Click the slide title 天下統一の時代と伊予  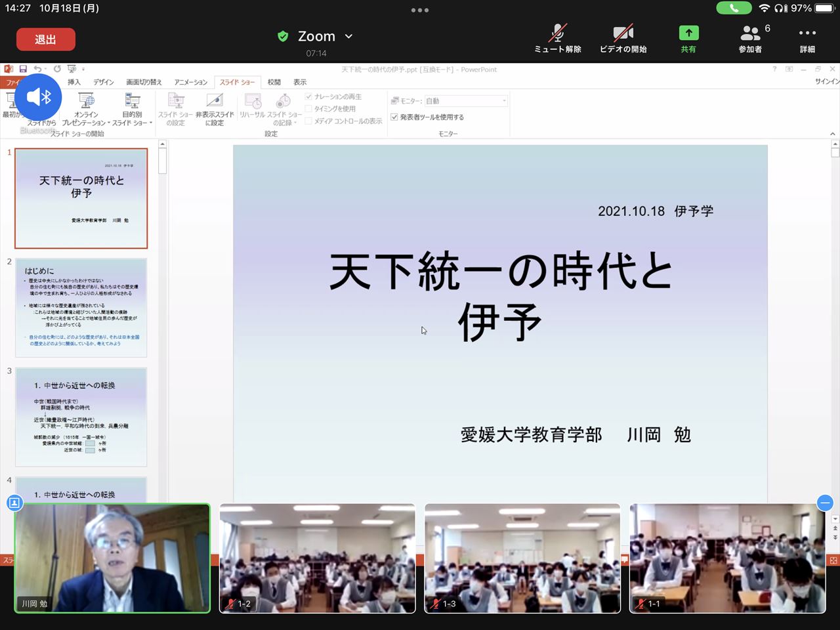501,296
